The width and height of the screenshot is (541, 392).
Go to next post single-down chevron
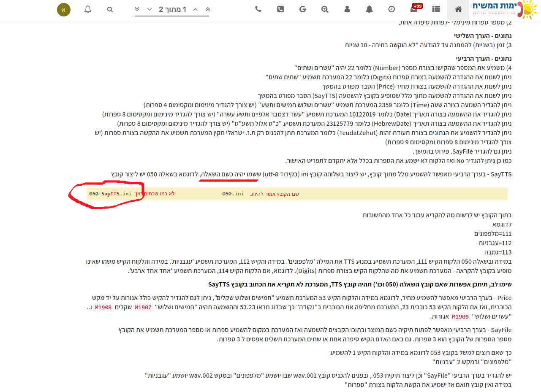150,9
